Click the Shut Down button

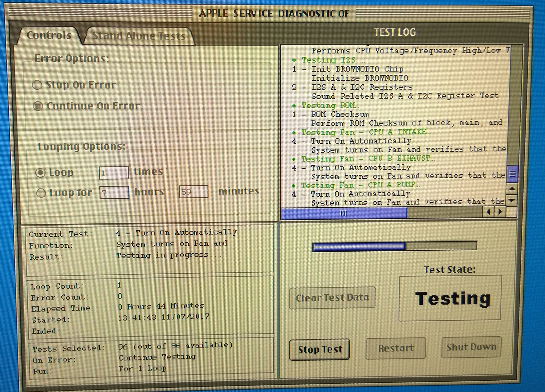tap(471, 347)
